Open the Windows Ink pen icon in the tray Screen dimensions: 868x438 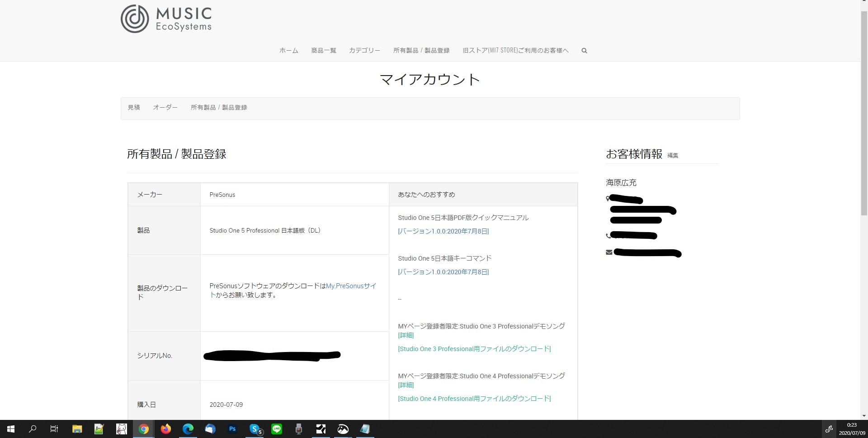tap(829, 429)
